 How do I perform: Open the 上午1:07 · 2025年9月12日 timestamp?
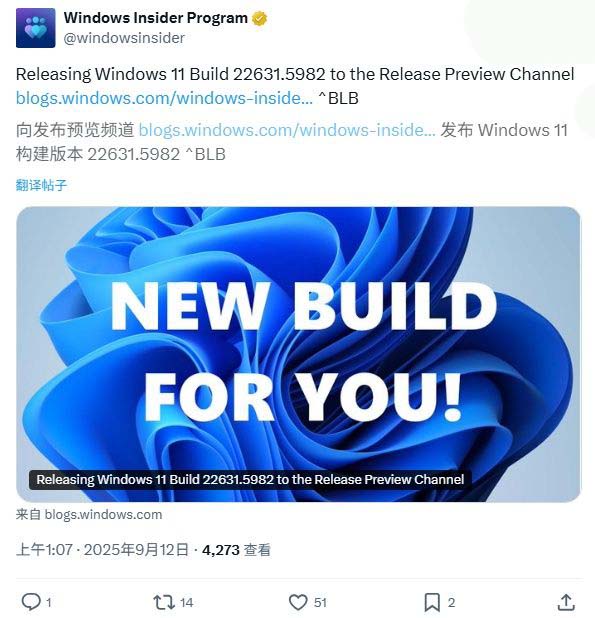click(102, 549)
